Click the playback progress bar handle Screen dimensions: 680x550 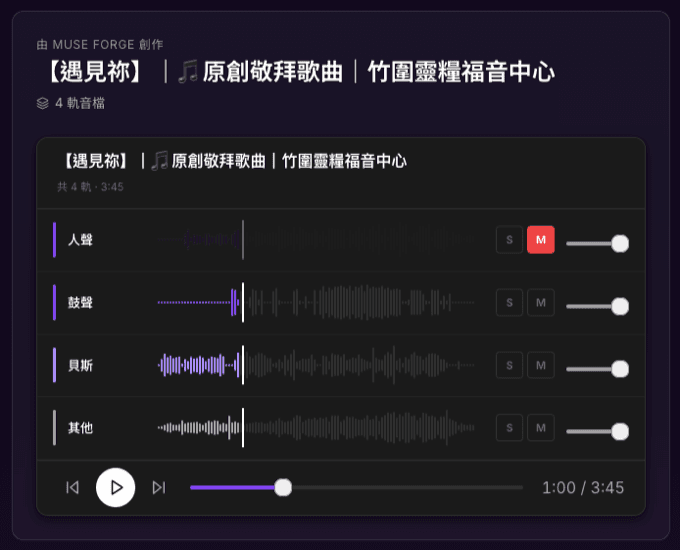tap(283, 488)
